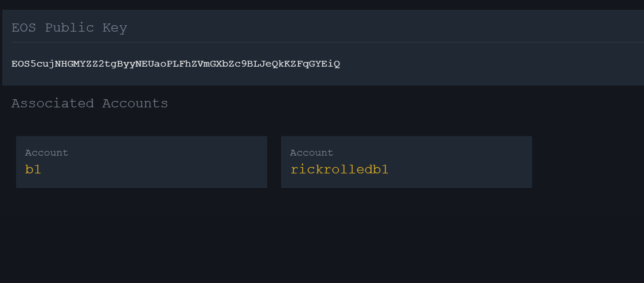Click the "EOS Public Key" heading

69,28
